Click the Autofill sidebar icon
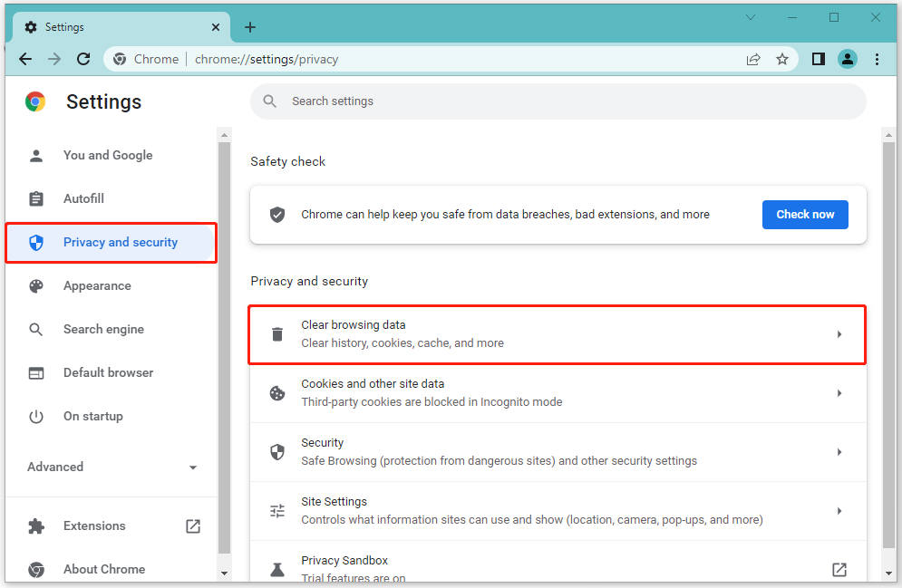Screen dimensions: 902x588 (36, 198)
